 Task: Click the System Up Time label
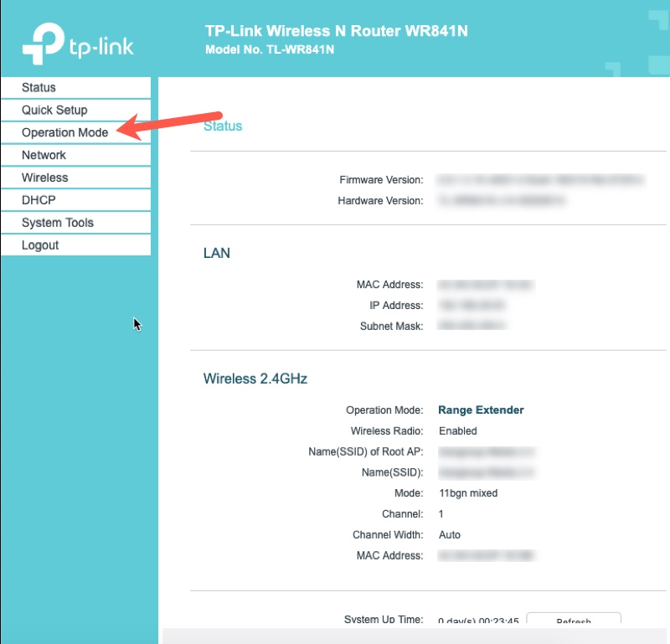tap(384, 619)
